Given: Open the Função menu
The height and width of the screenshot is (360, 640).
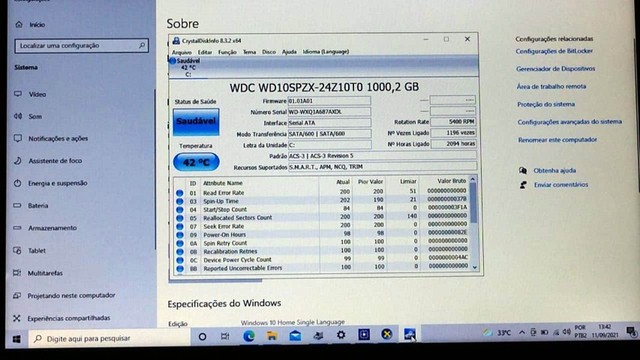Looking at the screenshot, I should point(227,52).
